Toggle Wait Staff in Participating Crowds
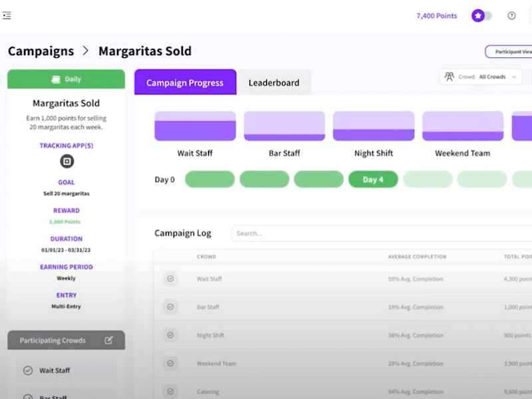The image size is (532, 399). pyautogui.click(x=28, y=370)
